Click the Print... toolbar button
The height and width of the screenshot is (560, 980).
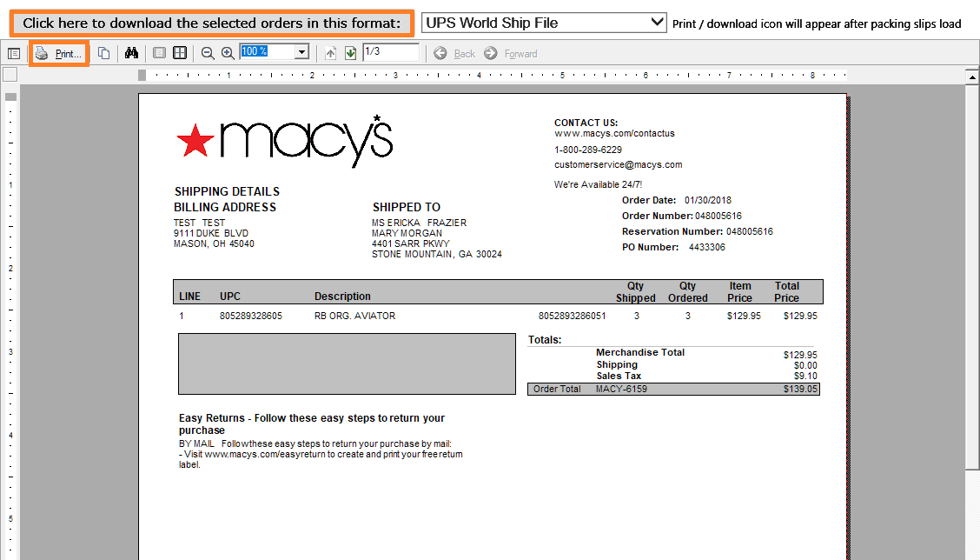(59, 54)
